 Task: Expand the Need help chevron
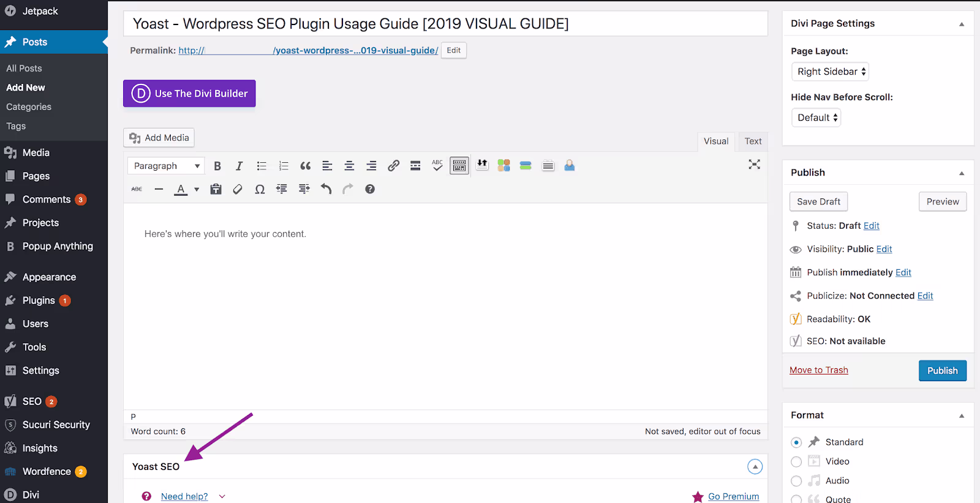pos(222,496)
